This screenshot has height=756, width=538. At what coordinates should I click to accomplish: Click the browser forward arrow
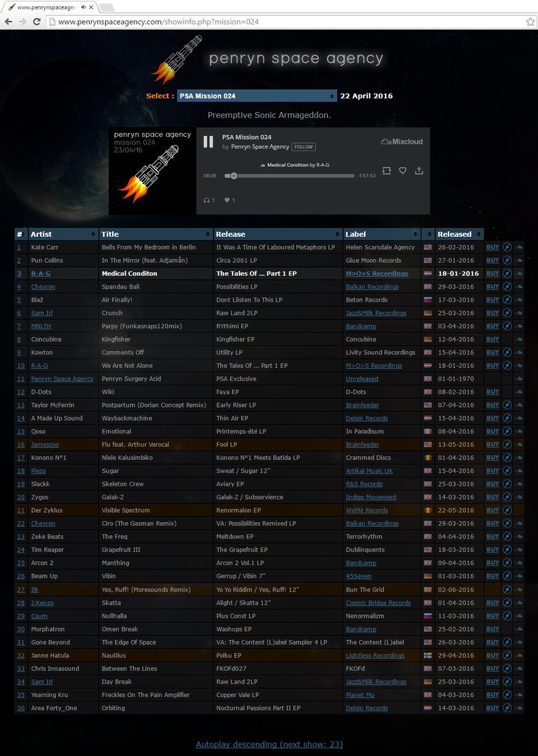(x=23, y=21)
